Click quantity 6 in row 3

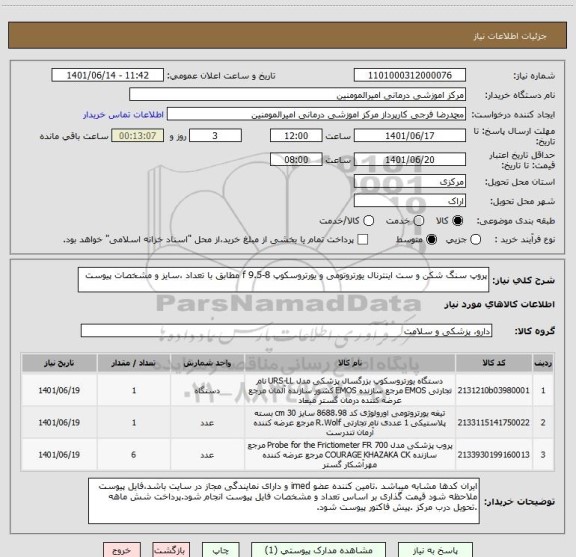point(134,454)
